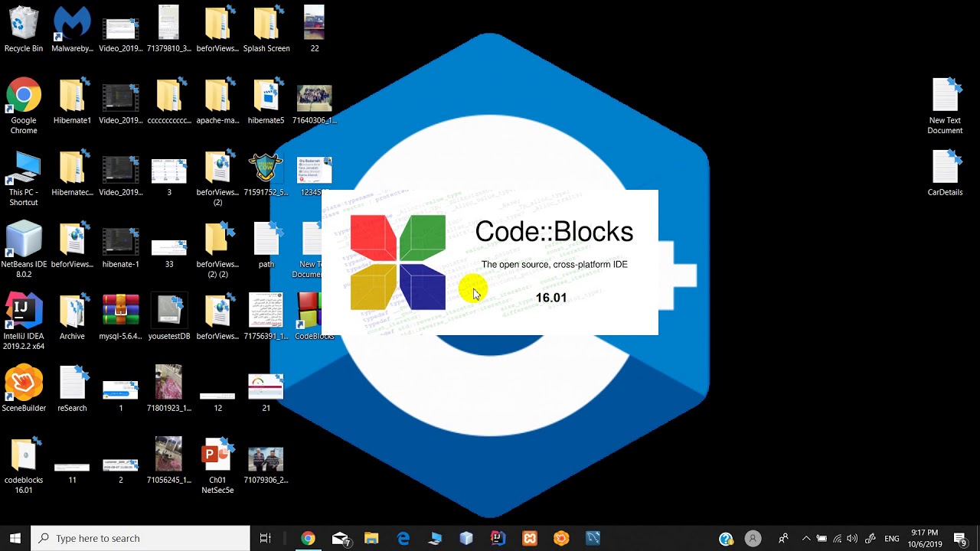
Task: Open File Explorer from the taskbar
Action: coord(371,538)
